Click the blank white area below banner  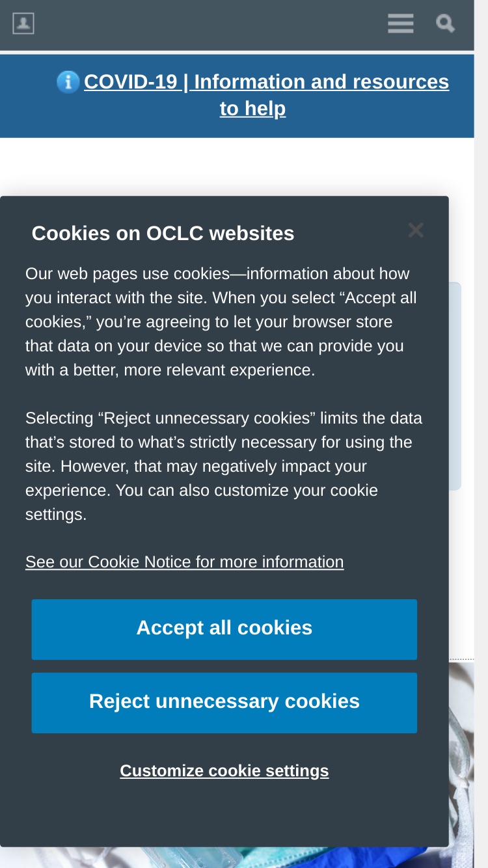pos(237,167)
